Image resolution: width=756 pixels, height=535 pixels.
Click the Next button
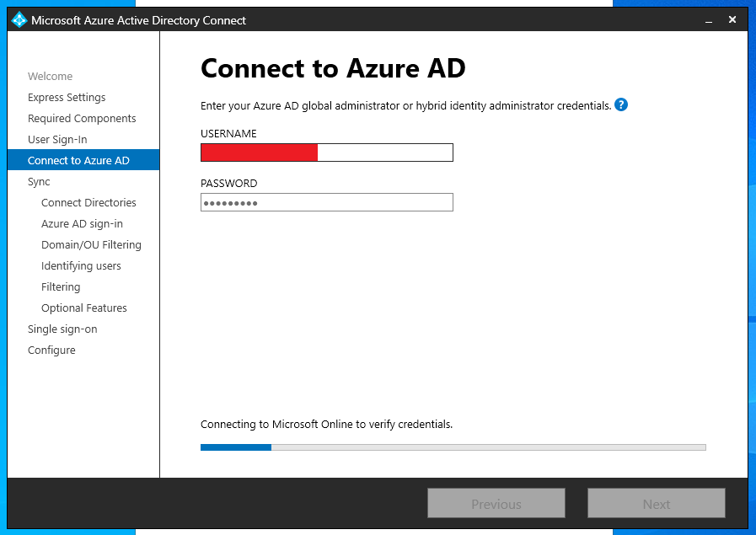[657, 503]
